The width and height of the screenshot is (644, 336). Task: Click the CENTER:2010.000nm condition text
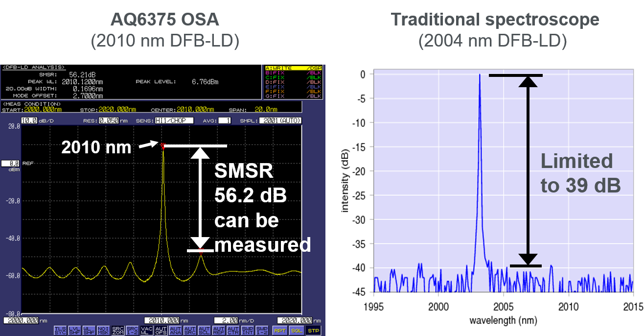[x=183, y=109]
